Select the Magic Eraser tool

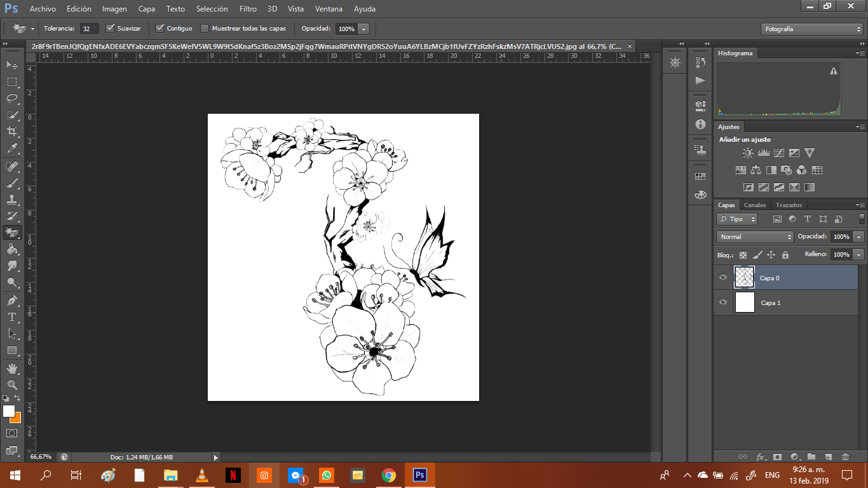click(x=12, y=233)
